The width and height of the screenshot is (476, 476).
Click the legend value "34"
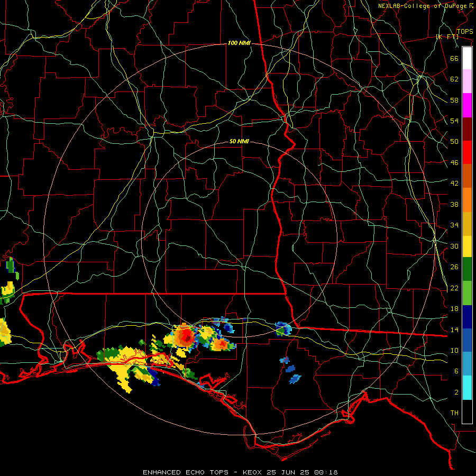click(454, 225)
